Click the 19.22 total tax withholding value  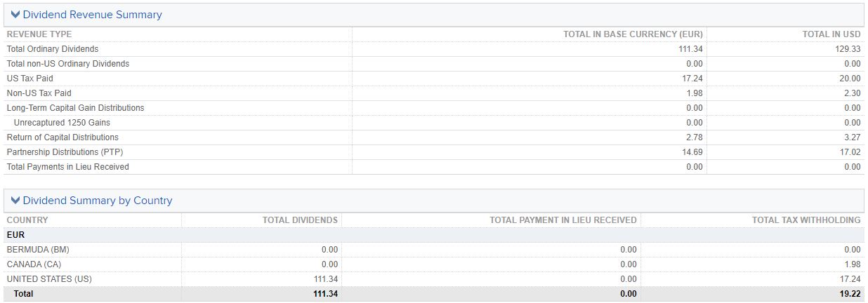(x=850, y=294)
